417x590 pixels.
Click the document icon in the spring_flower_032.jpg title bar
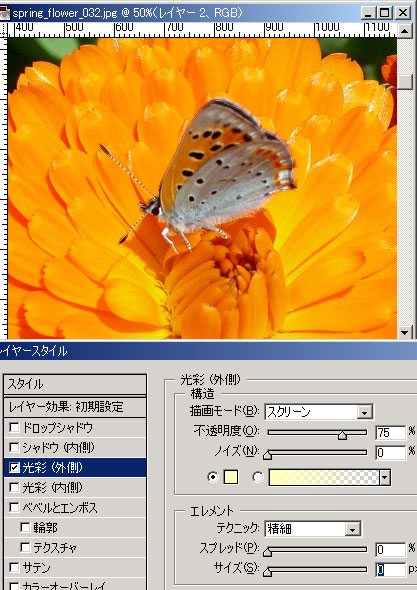(x=5, y=13)
